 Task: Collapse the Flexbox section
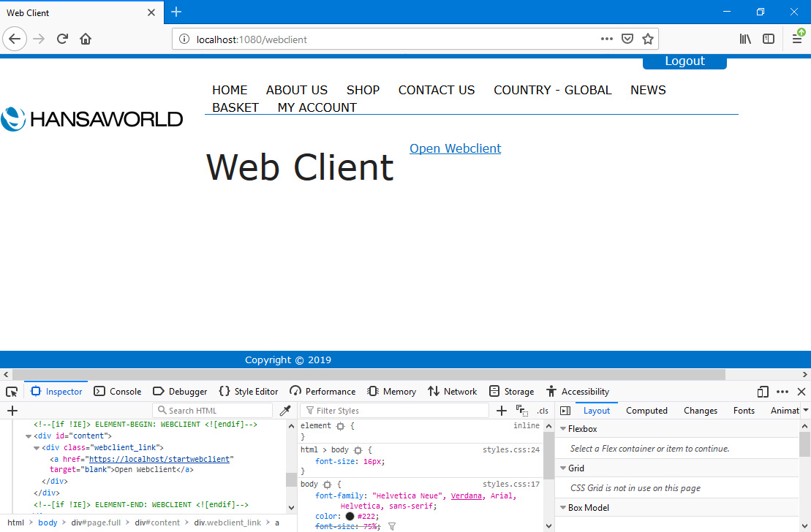point(563,429)
